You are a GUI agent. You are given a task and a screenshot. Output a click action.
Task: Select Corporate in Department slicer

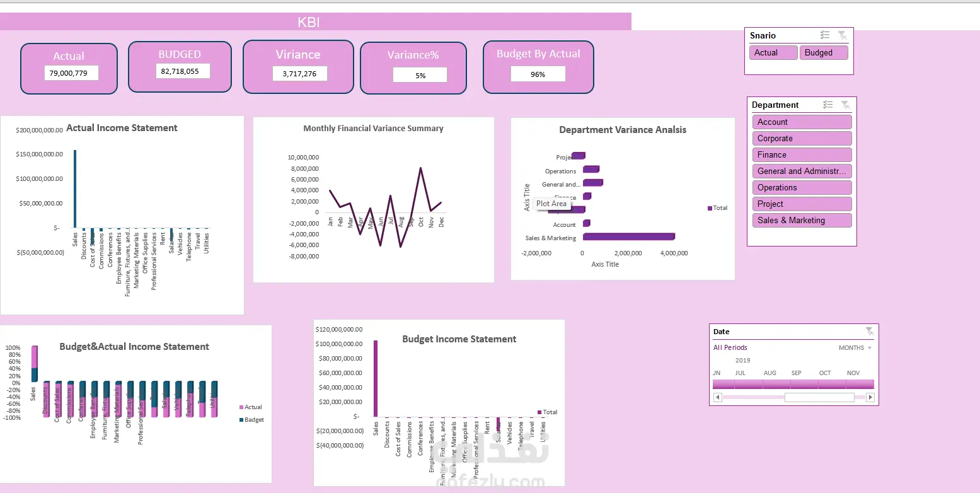[x=802, y=138]
